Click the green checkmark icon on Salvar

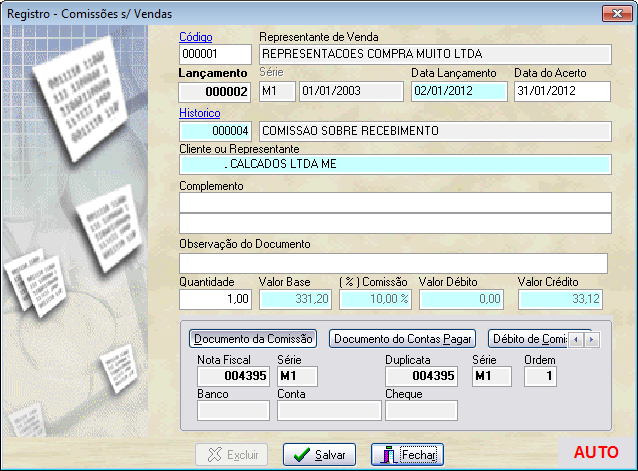point(302,455)
